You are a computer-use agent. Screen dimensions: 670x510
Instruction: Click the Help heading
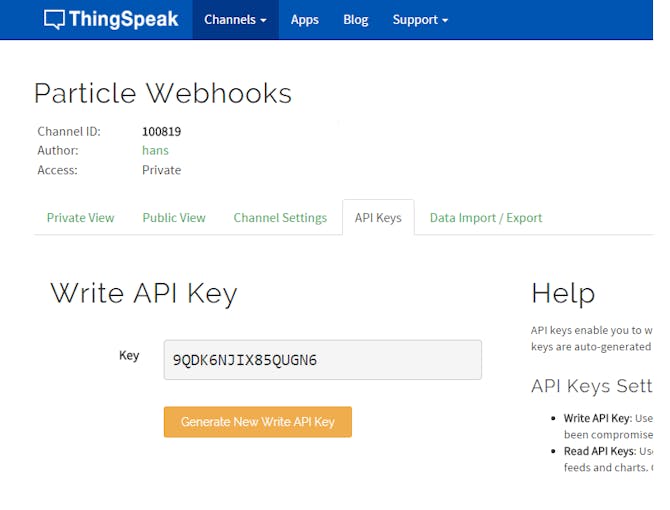[x=563, y=293]
